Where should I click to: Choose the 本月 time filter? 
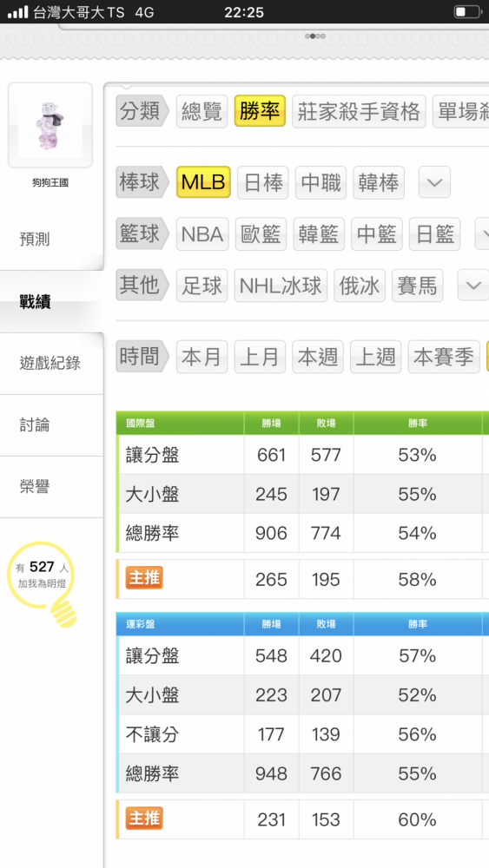[x=202, y=357]
